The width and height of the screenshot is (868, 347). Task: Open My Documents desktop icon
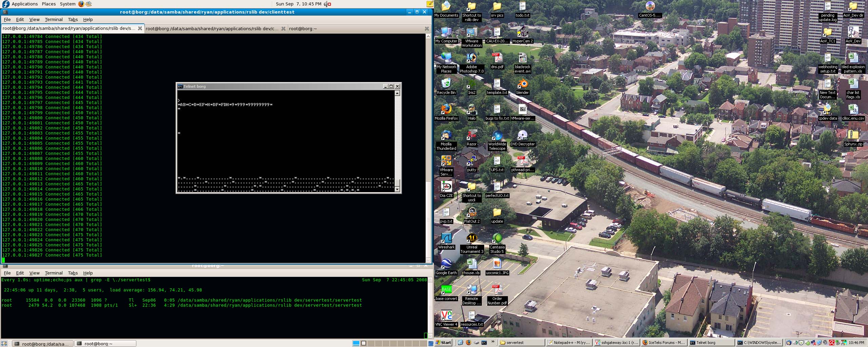[446, 9]
